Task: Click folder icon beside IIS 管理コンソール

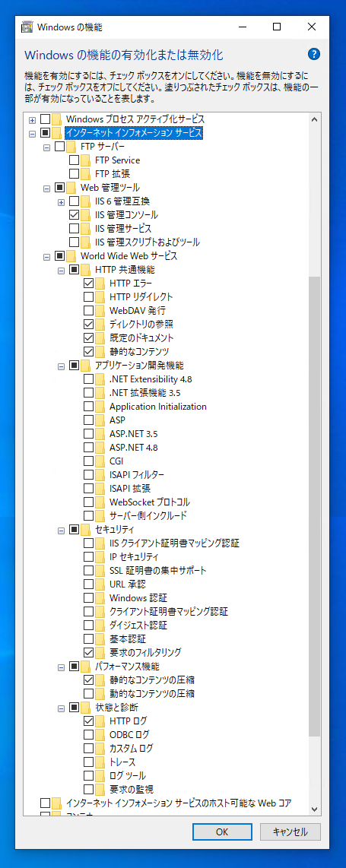Action: (x=85, y=215)
